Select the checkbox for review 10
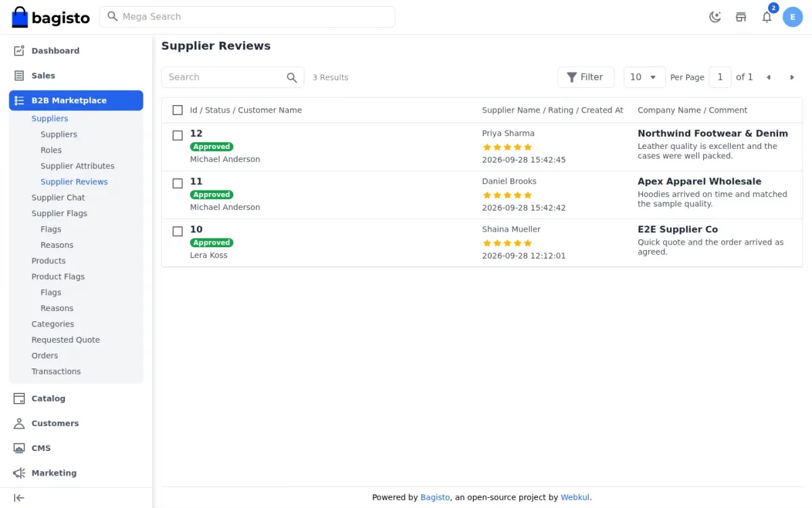 (x=177, y=232)
